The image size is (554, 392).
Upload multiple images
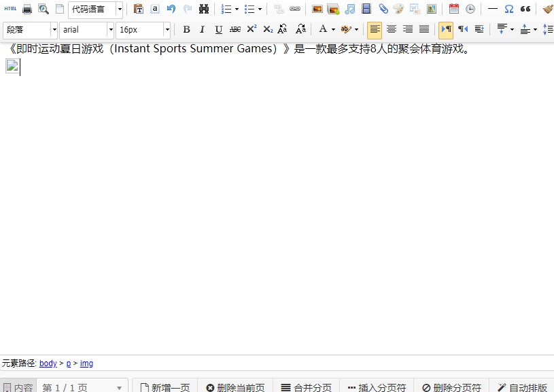coord(333,9)
